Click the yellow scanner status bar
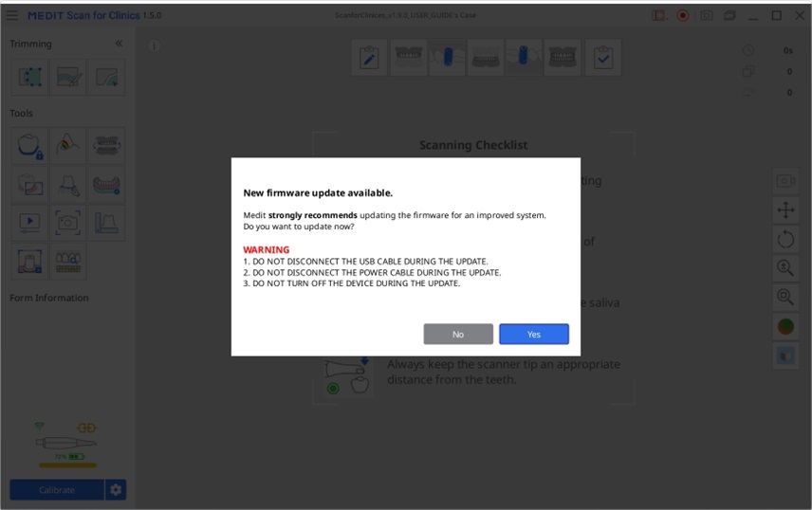This screenshot has height=510, width=812. (68, 464)
